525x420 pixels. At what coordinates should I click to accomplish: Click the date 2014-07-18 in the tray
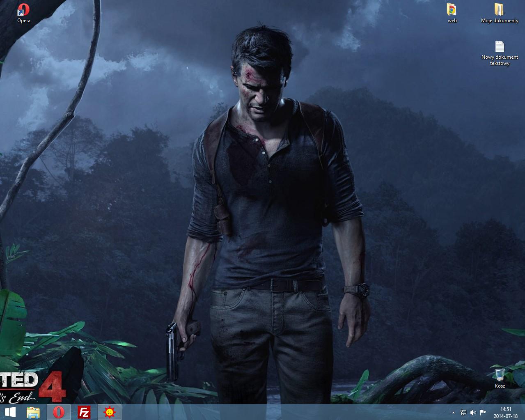(506, 415)
